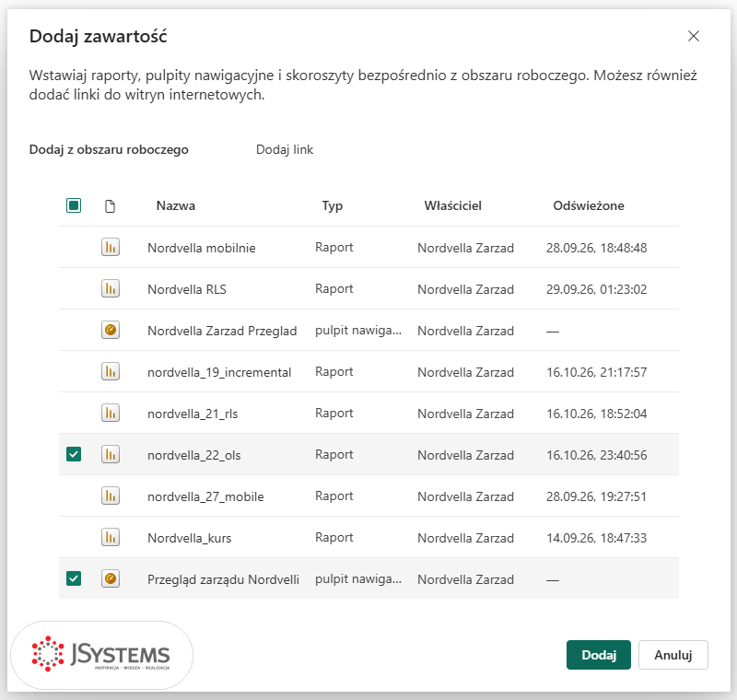Screen dimensions: 737x700
Task: Uncheck the Przegląd zarządu Nordvelli checkbox
Action: click(74, 578)
